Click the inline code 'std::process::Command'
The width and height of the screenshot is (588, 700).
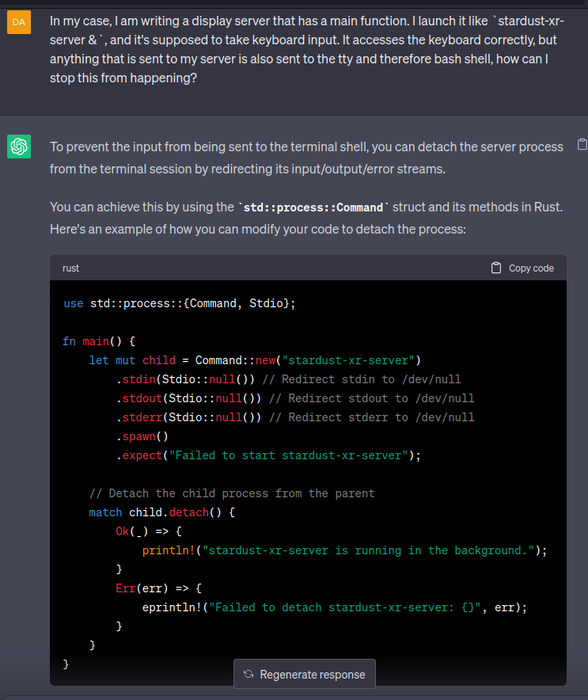point(313,207)
